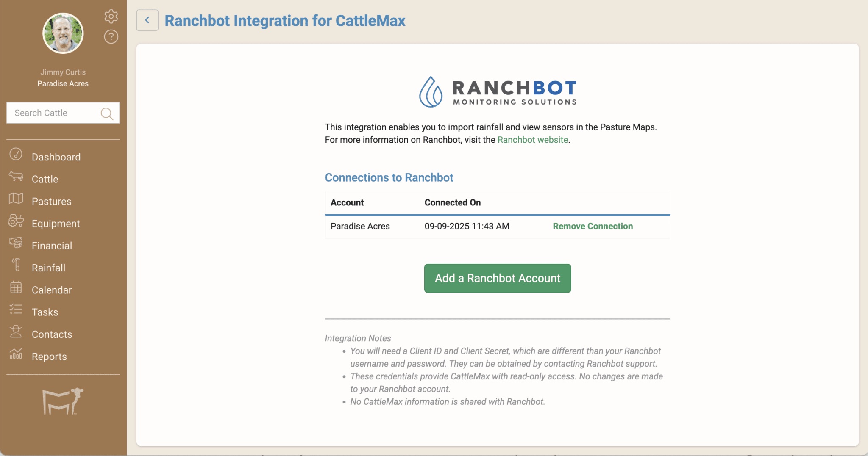Click the Cattle cow icon
This screenshot has height=456, width=868.
tap(16, 176)
